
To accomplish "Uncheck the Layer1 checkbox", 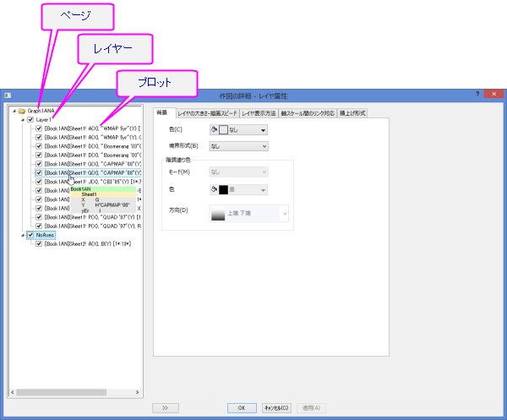I will [x=30, y=120].
